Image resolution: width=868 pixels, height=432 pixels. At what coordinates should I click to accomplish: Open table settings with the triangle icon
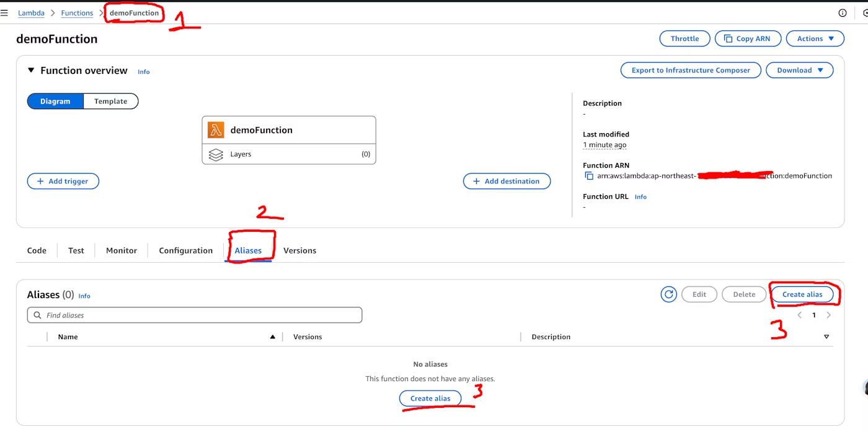826,337
